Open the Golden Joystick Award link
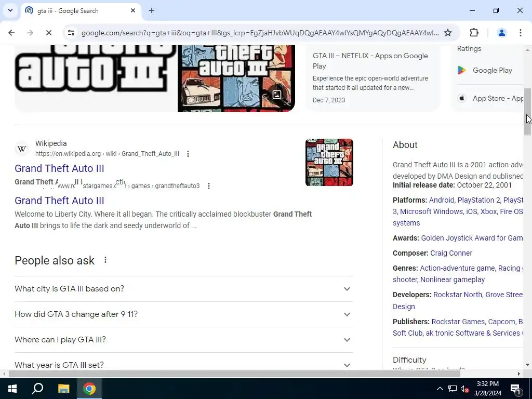This screenshot has width=532, height=399. [472, 238]
